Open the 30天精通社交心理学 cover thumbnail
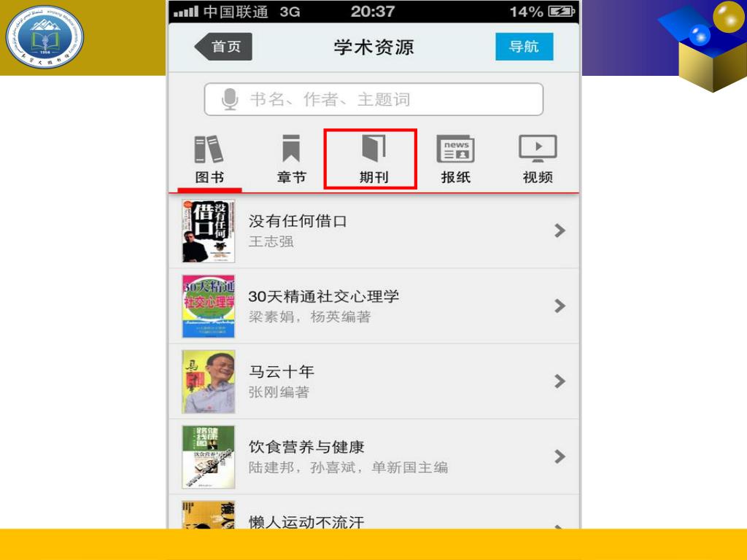Viewport: 747px width, 560px height. 209,306
